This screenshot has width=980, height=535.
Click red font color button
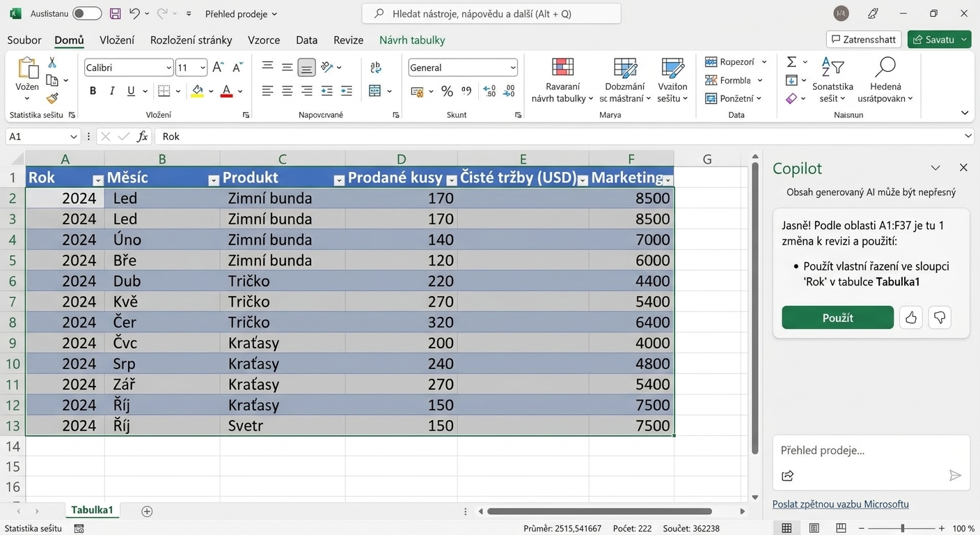click(x=226, y=91)
